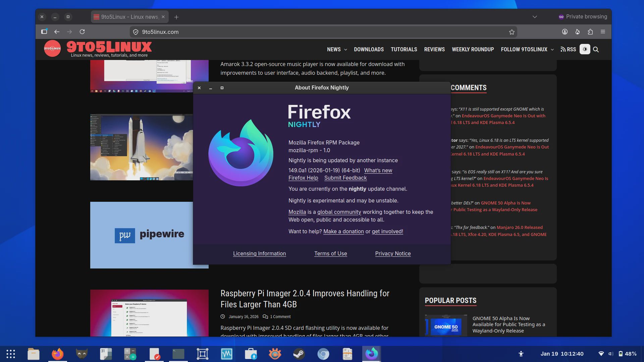Open a new tab with plus button
Screen dimensions: 644x362
coord(176,17)
